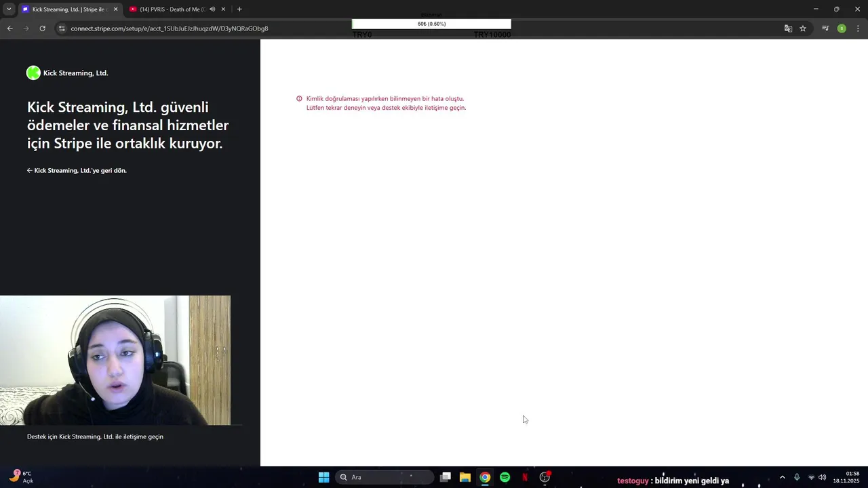Open Chrome from the taskbar

(x=485, y=477)
